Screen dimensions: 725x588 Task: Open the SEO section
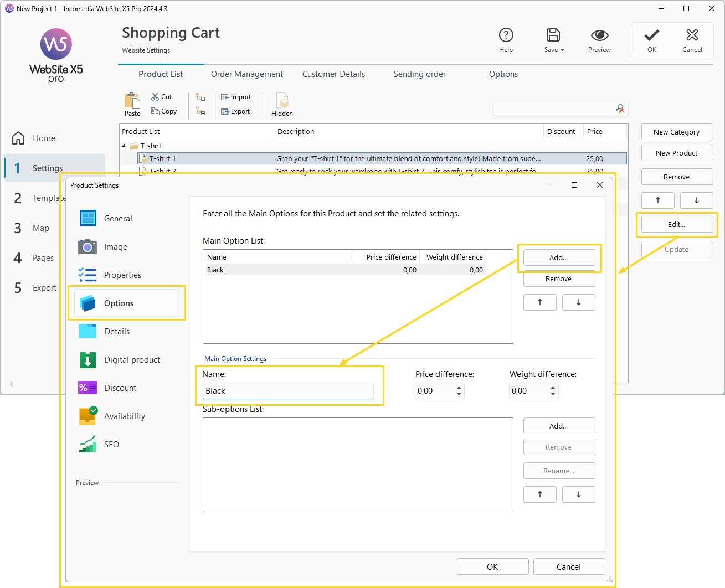(x=127, y=445)
